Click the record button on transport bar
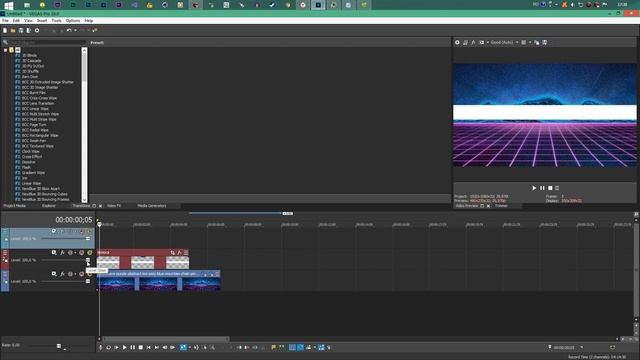This screenshot has width=640, height=360. click(x=100, y=347)
